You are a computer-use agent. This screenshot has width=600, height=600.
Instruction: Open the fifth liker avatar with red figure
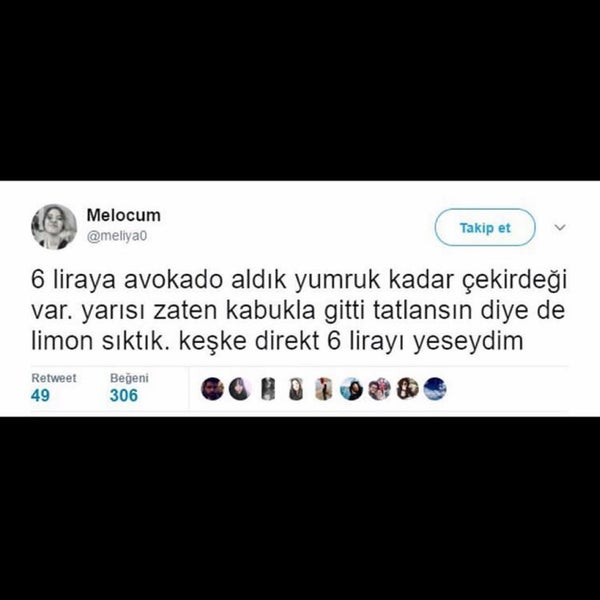click(x=324, y=389)
